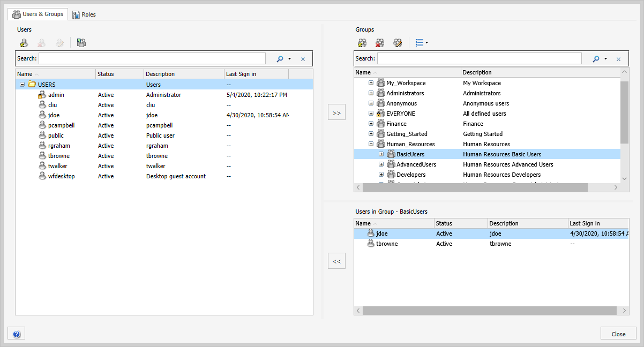
Task: Click the magnifier icon in Users search
Action: coord(280,59)
